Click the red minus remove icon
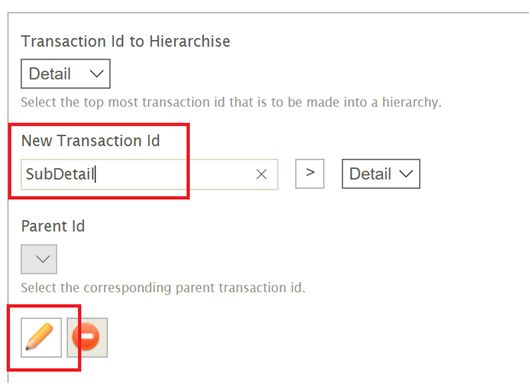 click(87, 337)
